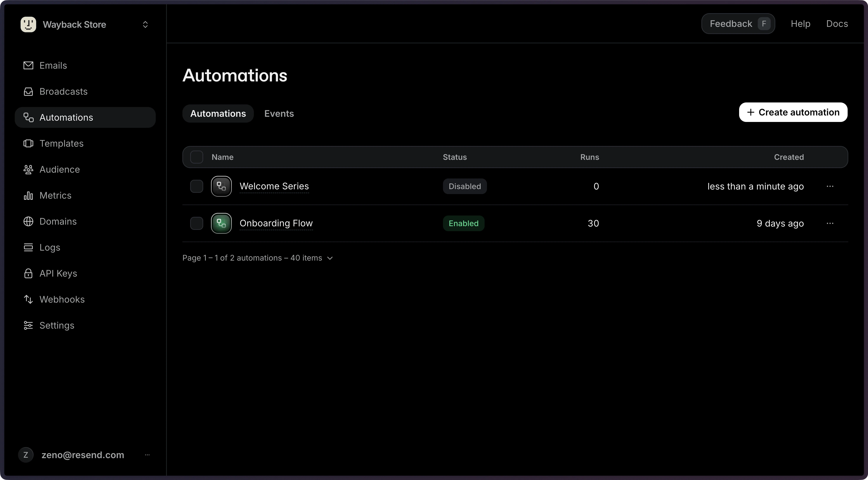Click the Create automation button
The width and height of the screenshot is (868, 480).
tap(793, 112)
